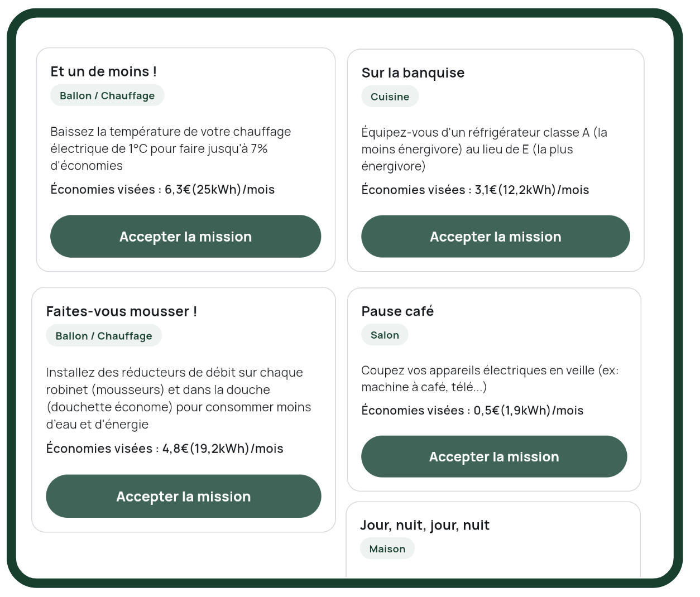Viewport: 700px width, 597px height.
Task: Click the 4,8€ (19,2kWh)/mois savings text
Action: coord(222,449)
